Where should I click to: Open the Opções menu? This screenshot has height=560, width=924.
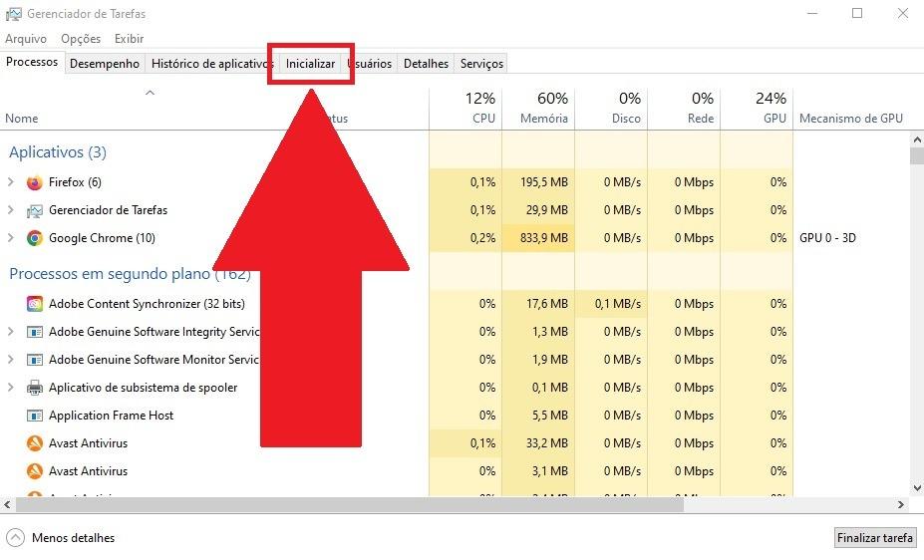(x=81, y=38)
